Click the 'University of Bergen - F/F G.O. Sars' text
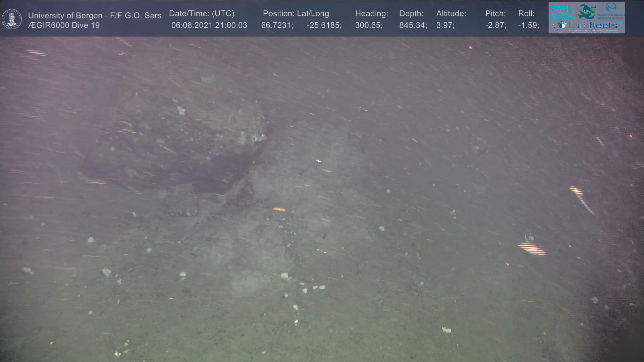The height and width of the screenshot is (362, 644). [x=95, y=15]
